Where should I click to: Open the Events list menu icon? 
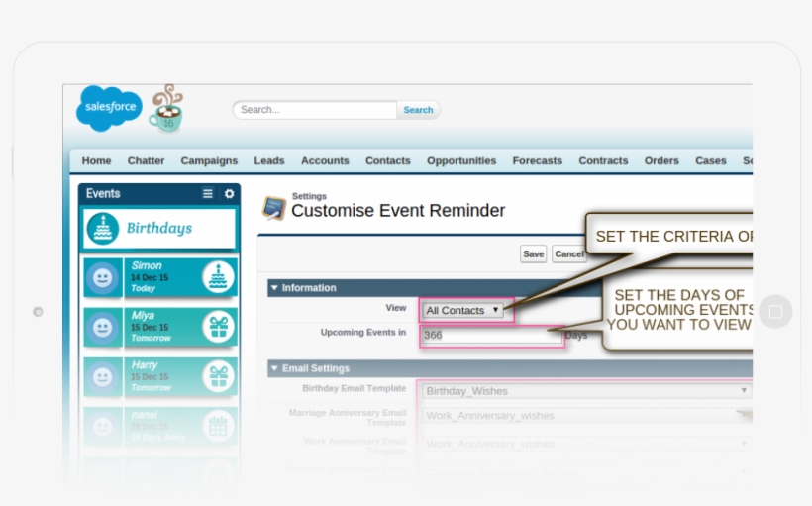pos(208,194)
